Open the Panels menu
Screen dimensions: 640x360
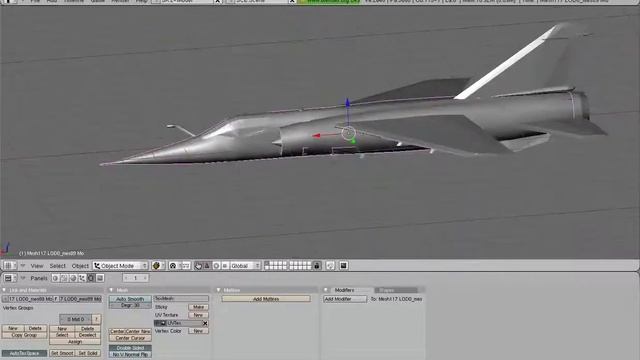tap(39, 278)
